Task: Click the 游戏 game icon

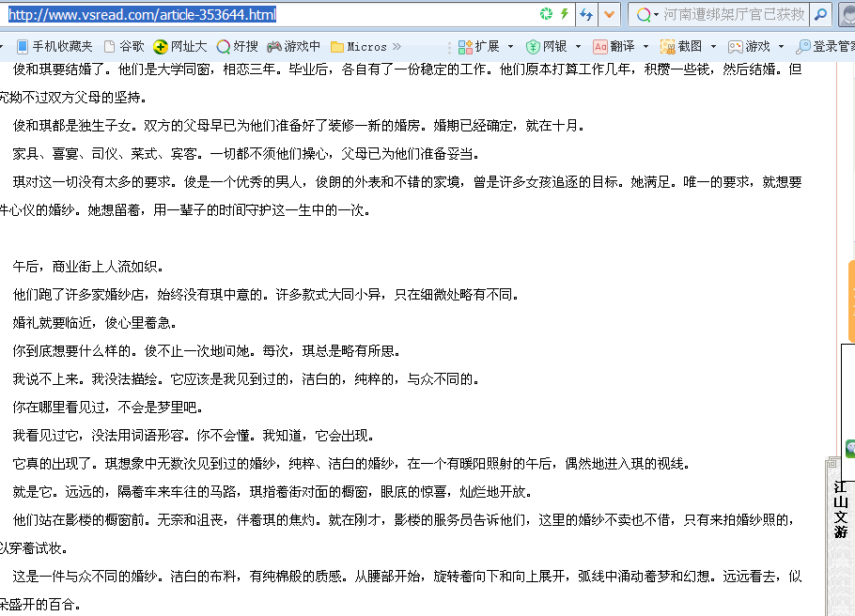Action: coord(736,48)
